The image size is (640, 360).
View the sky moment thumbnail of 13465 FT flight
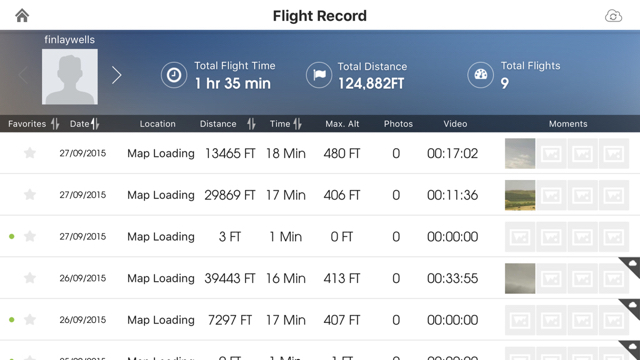click(520, 153)
